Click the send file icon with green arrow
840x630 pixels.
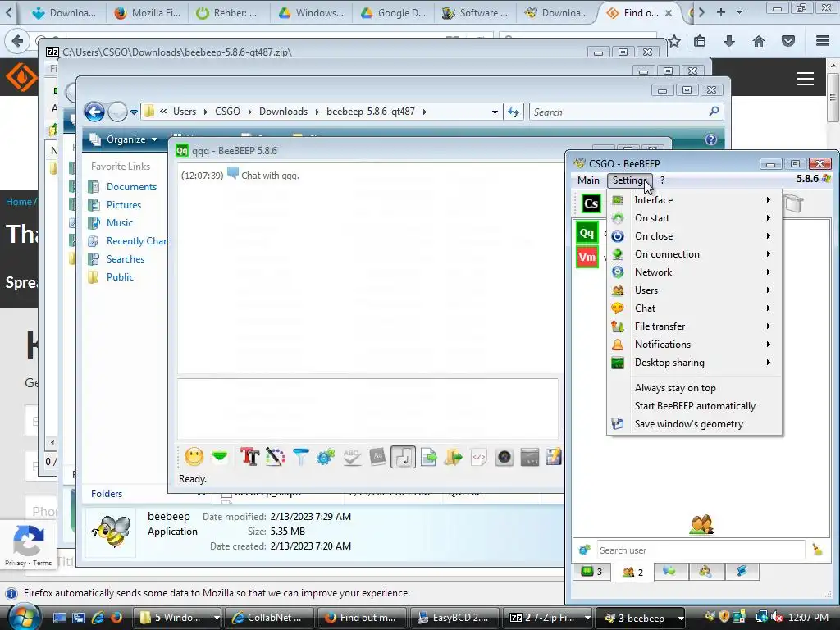coord(428,457)
